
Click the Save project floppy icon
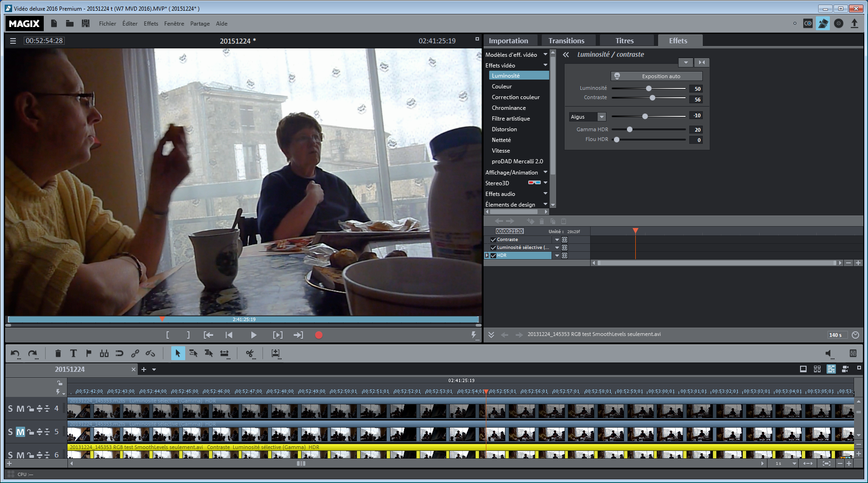(86, 23)
